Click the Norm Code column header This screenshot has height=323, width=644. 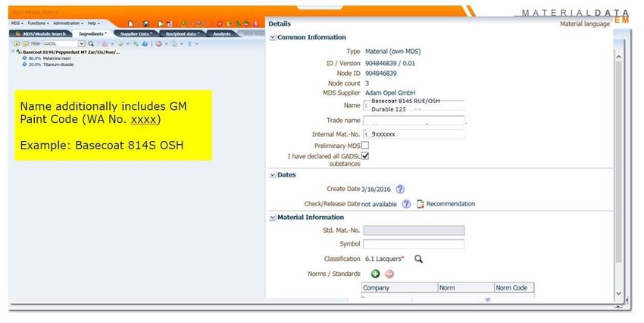tap(514, 287)
